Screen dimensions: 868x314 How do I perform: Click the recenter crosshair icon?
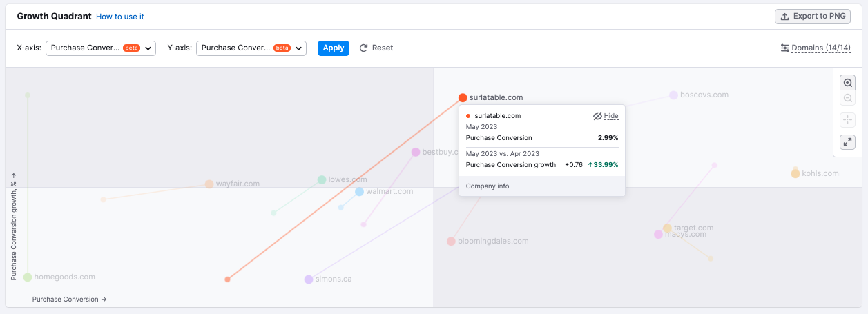point(847,120)
